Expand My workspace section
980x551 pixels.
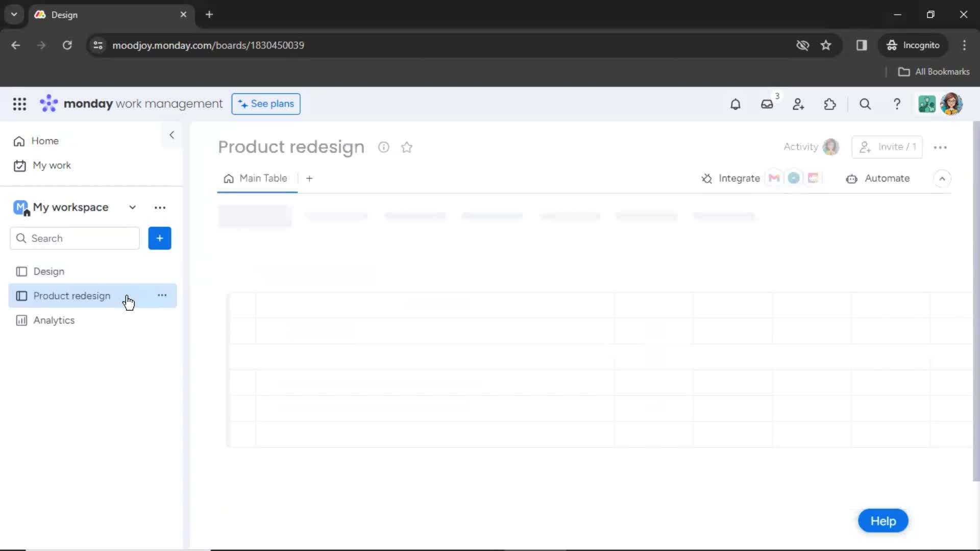pos(132,207)
